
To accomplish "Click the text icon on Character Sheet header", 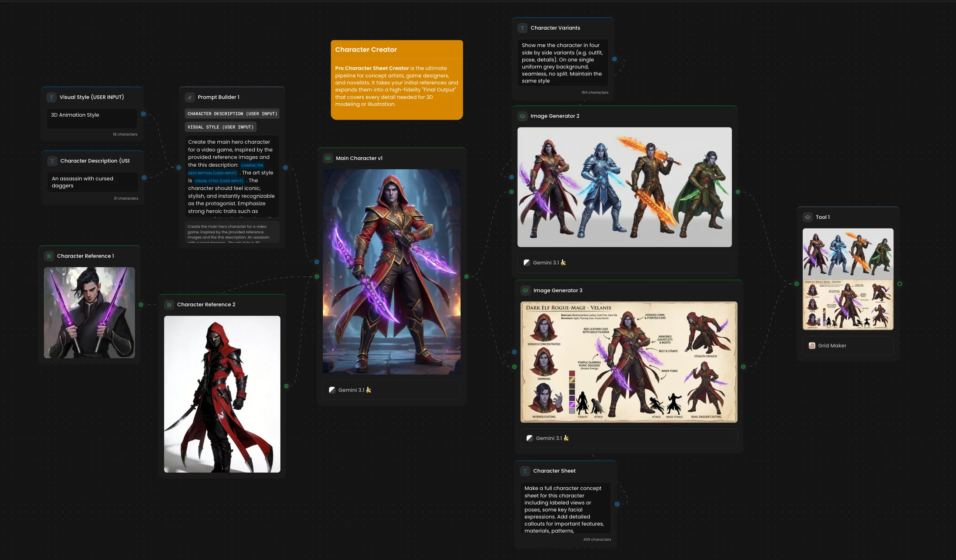I will (x=525, y=471).
